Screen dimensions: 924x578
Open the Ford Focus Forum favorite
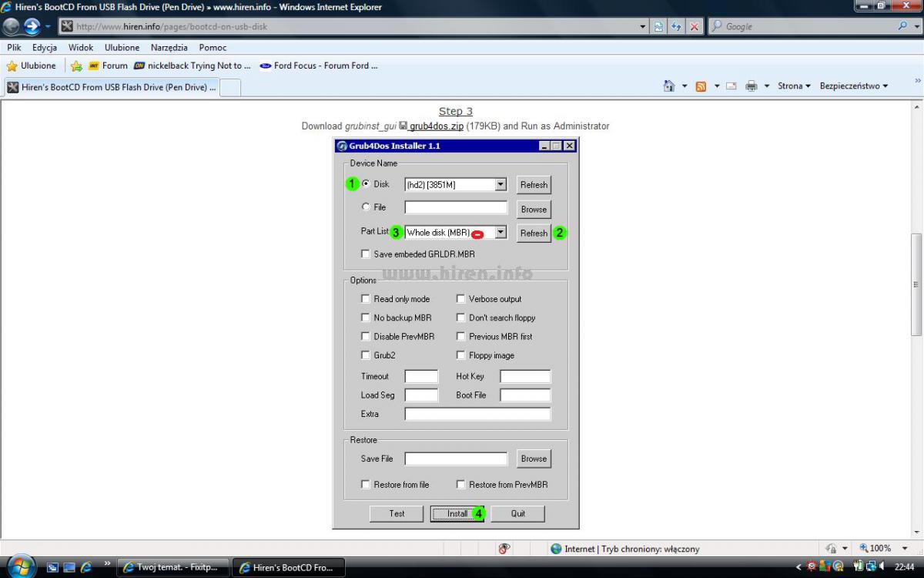click(x=319, y=66)
